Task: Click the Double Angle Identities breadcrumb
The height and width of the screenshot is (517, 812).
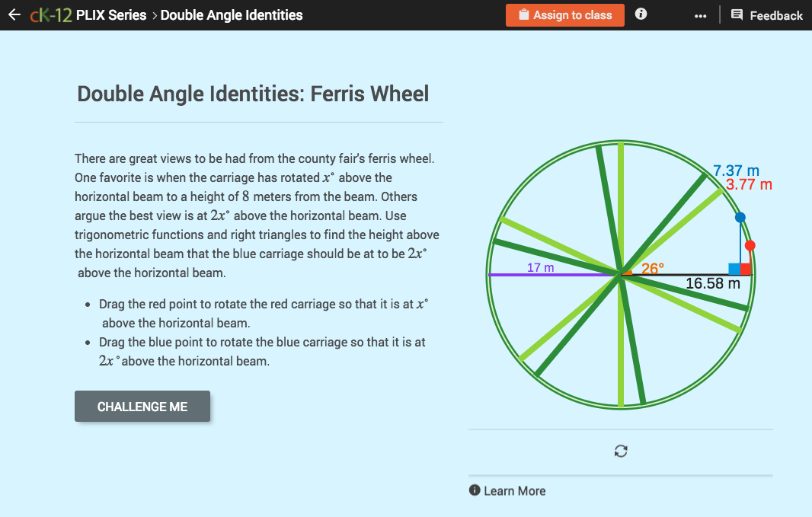Action: click(232, 14)
